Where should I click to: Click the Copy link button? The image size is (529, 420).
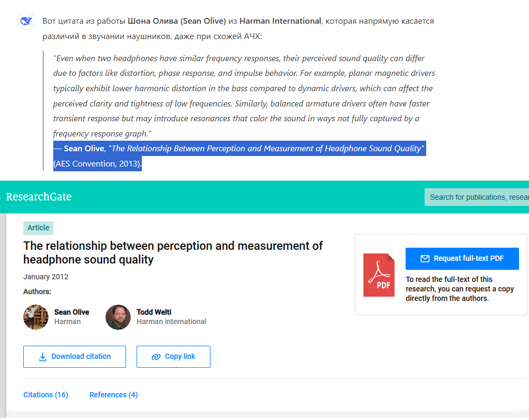(174, 357)
